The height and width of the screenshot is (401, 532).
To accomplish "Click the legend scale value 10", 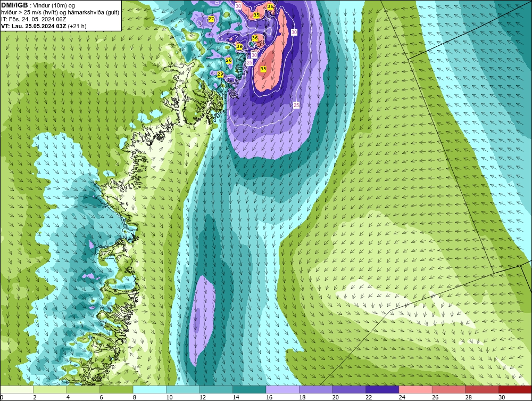I will [169, 397].
